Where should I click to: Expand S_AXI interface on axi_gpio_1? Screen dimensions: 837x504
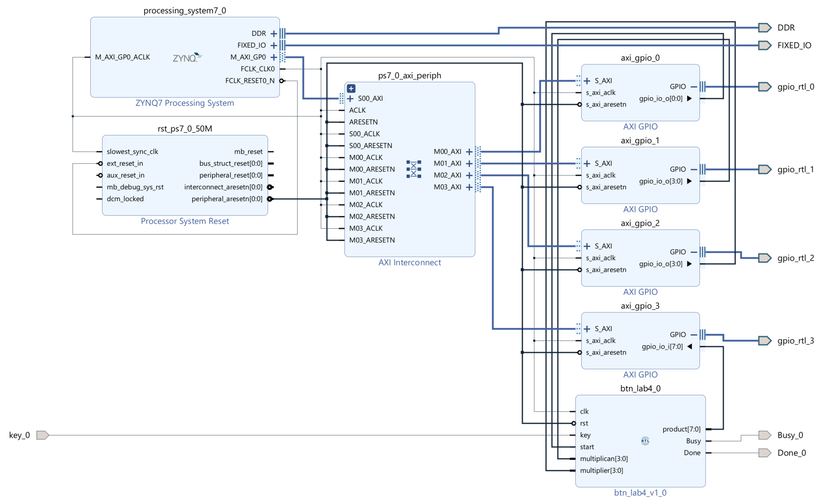(587, 163)
